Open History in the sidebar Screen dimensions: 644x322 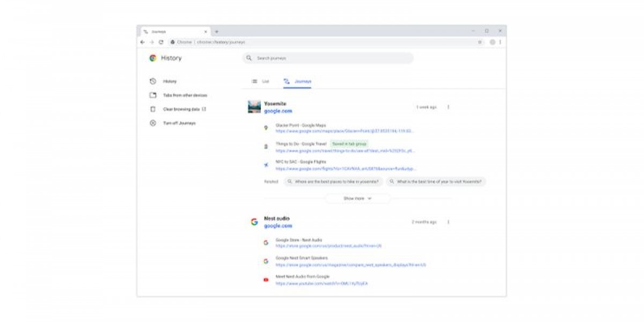(x=170, y=82)
